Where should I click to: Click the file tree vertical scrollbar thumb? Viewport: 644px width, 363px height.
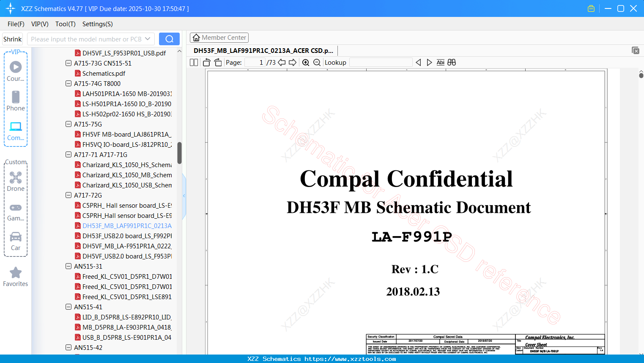tap(179, 153)
